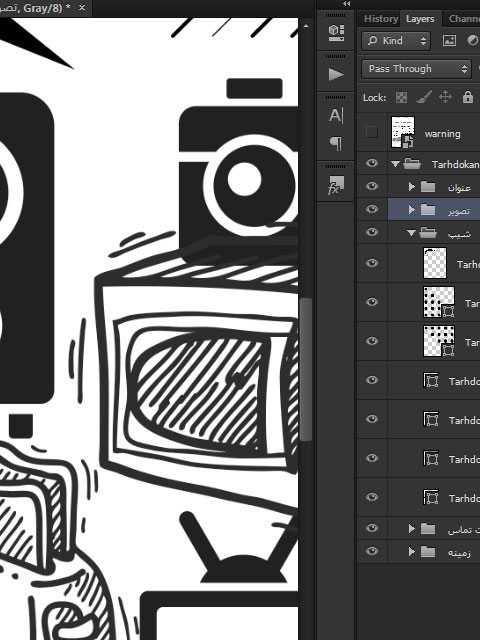Hide the تماس group
This screenshot has height=640, width=480.
[x=371, y=528]
